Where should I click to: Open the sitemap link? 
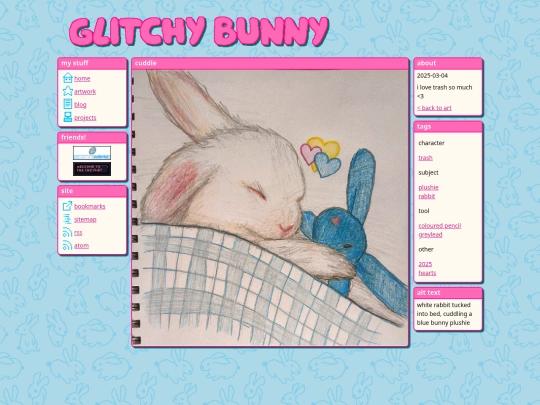85,219
